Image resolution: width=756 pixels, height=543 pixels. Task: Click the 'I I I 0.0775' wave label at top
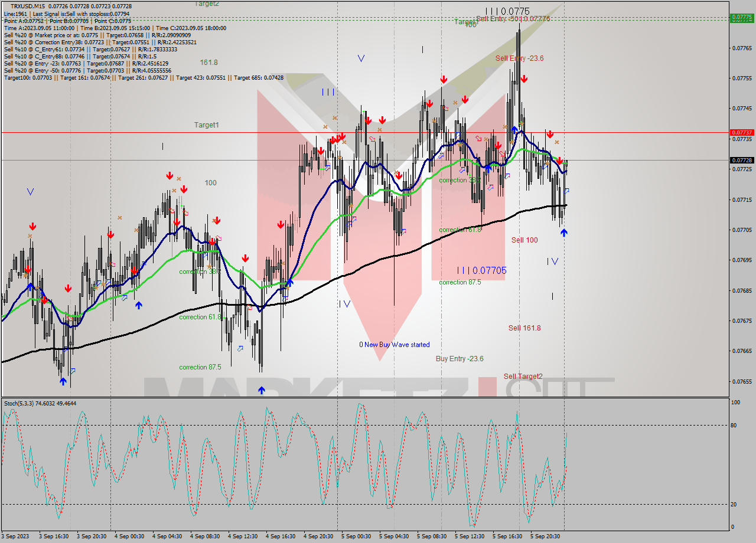pos(507,10)
